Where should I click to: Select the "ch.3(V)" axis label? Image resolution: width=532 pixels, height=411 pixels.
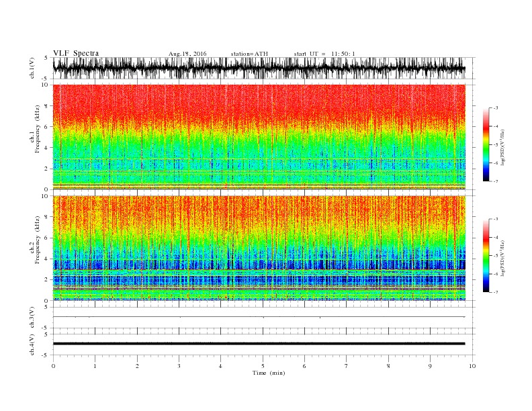coord(32,317)
